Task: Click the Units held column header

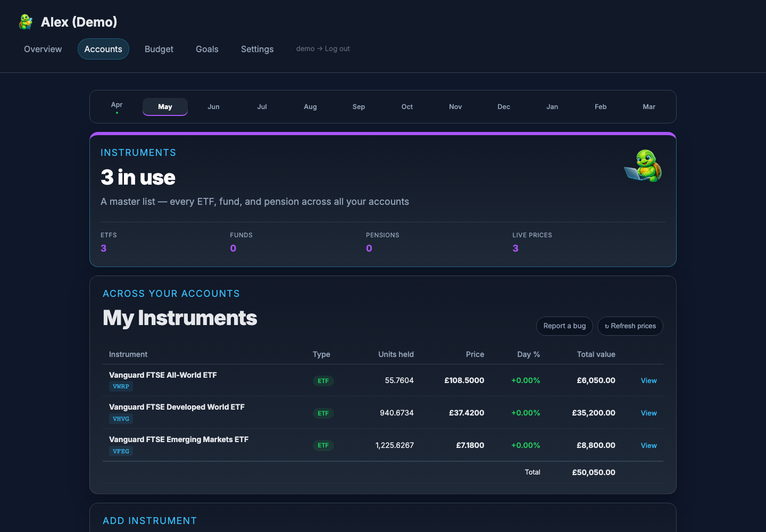Action: pyautogui.click(x=396, y=354)
